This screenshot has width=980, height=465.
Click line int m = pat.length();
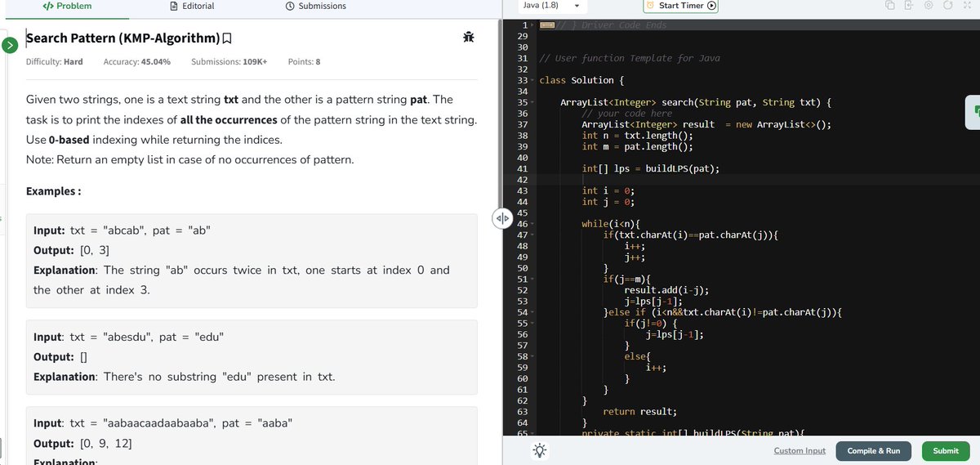637,147
